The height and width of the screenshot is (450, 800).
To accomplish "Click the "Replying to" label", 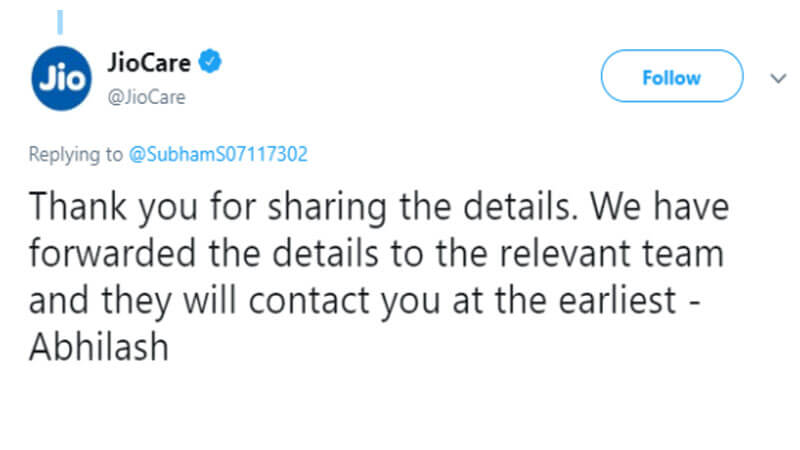I will [77, 155].
